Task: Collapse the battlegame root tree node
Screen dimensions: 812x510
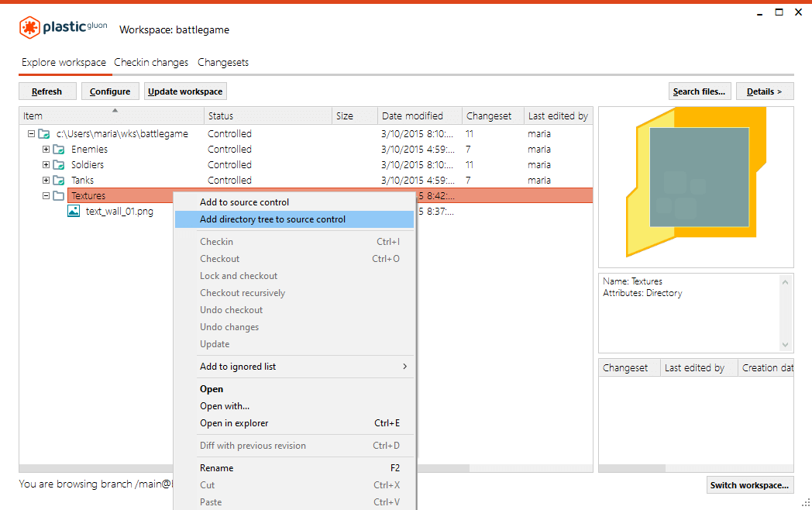Action: [x=31, y=134]
